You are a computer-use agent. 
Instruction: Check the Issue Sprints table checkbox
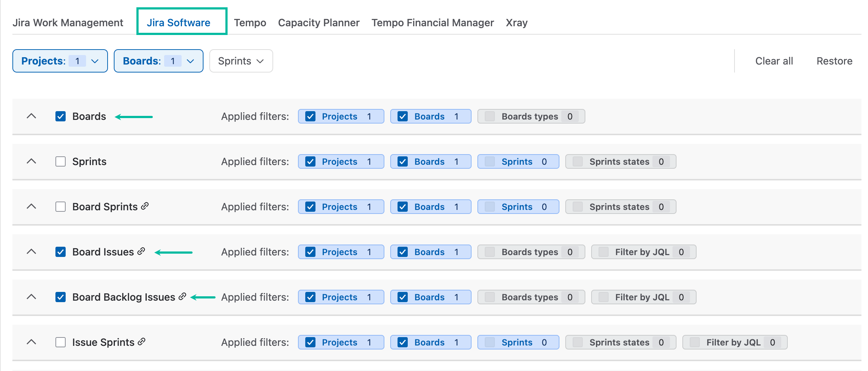pos(61,342)
